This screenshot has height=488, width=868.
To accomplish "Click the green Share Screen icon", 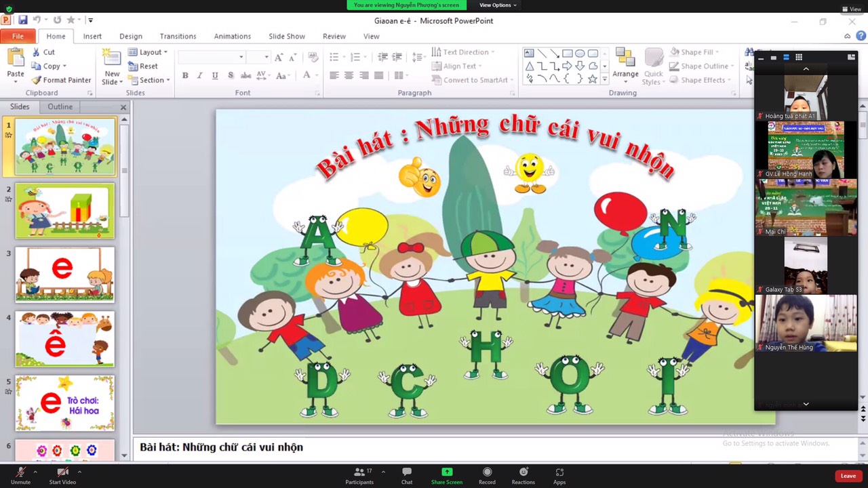I will pyautogui.click(x=446, y=472).
